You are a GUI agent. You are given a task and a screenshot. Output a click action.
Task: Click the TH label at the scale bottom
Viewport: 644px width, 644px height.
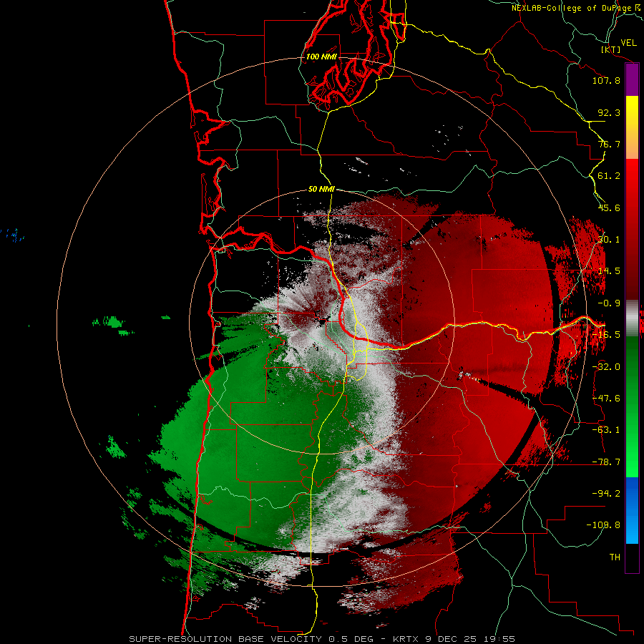(615, 557)
